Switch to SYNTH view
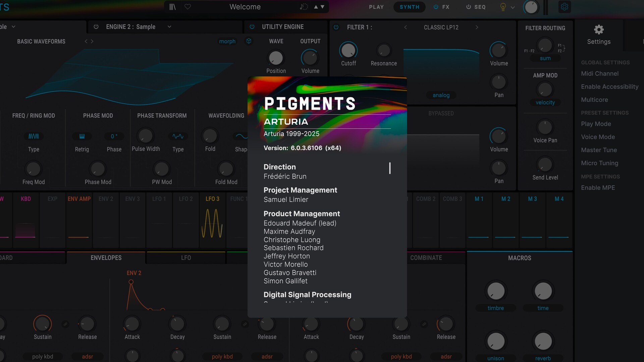The width and height of the screenshot is (644, 362). (410, 7)
